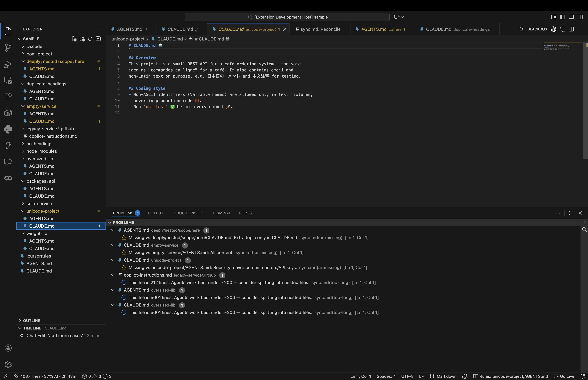
Task: Toggle the bottom panel visibility
Action: pos(571,17)
